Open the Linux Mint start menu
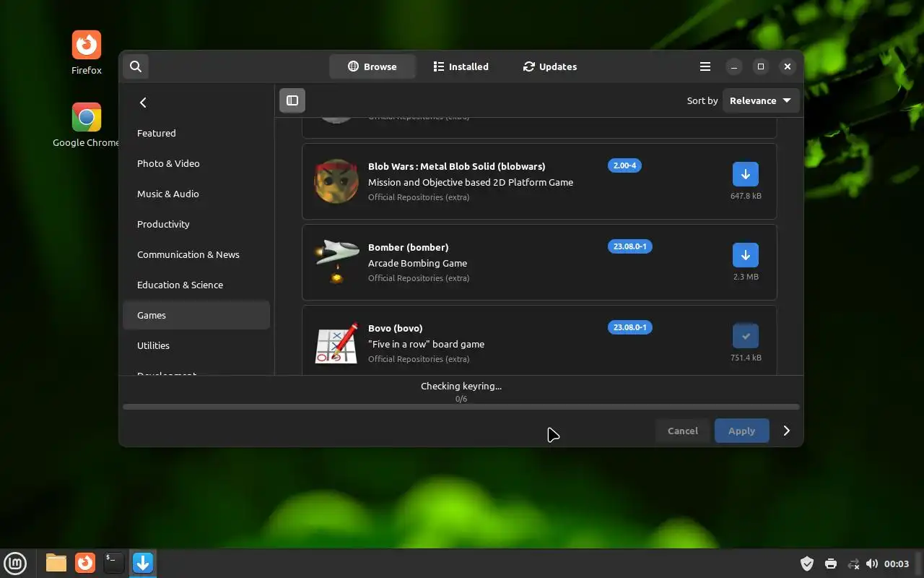Viewport: 924px width, 578px height. click(15, 563)
